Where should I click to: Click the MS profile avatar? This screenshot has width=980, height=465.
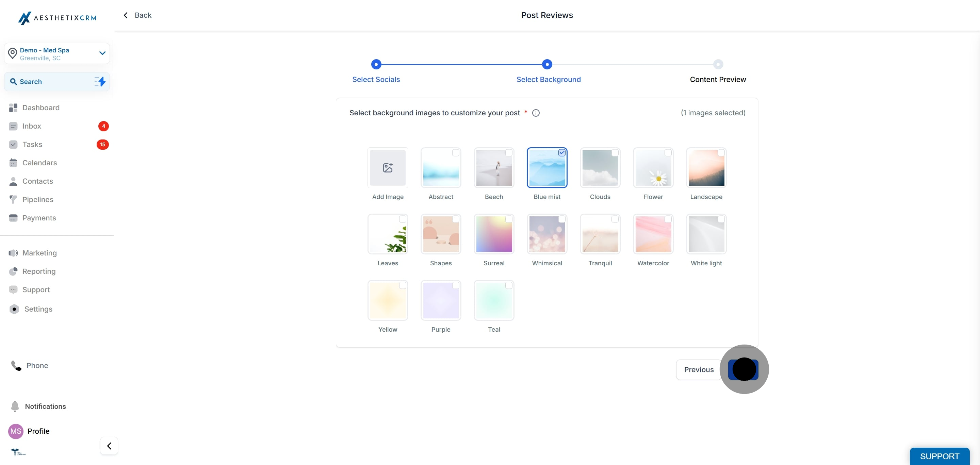(x=16, y=431)
